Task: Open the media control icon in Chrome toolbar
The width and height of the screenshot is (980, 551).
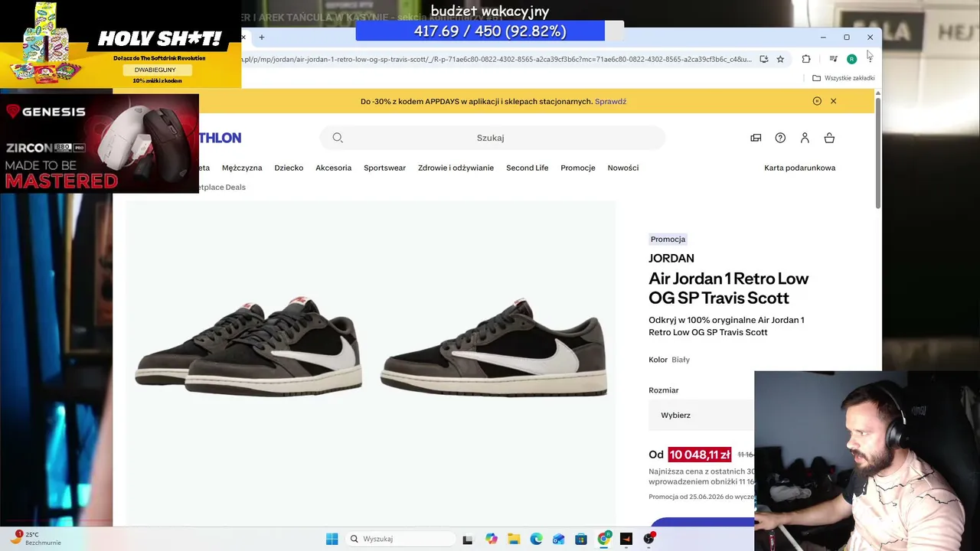Action: pyautogui.click(x=833, y=59)
